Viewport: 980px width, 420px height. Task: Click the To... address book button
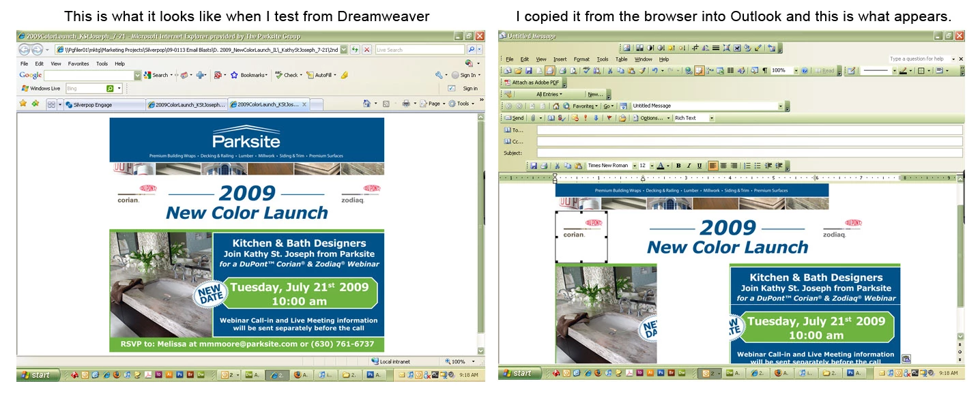(x=513, y=130)
